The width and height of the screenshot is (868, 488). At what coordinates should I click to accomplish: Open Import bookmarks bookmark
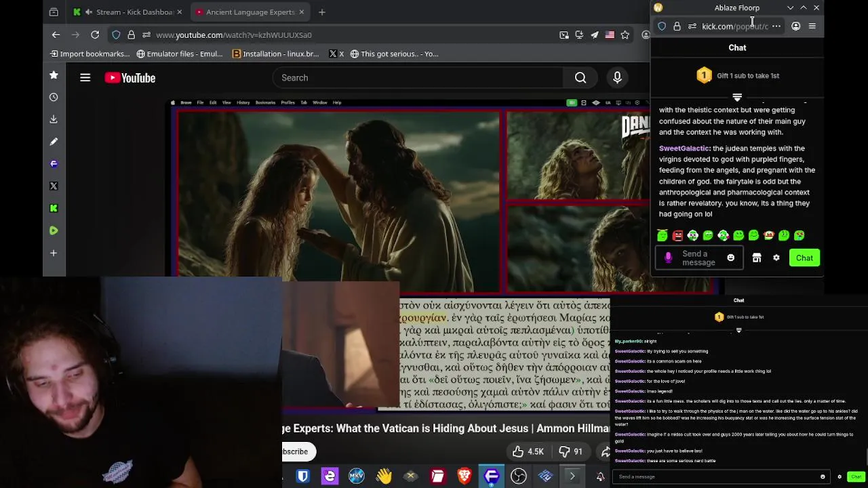coord(90,54)
